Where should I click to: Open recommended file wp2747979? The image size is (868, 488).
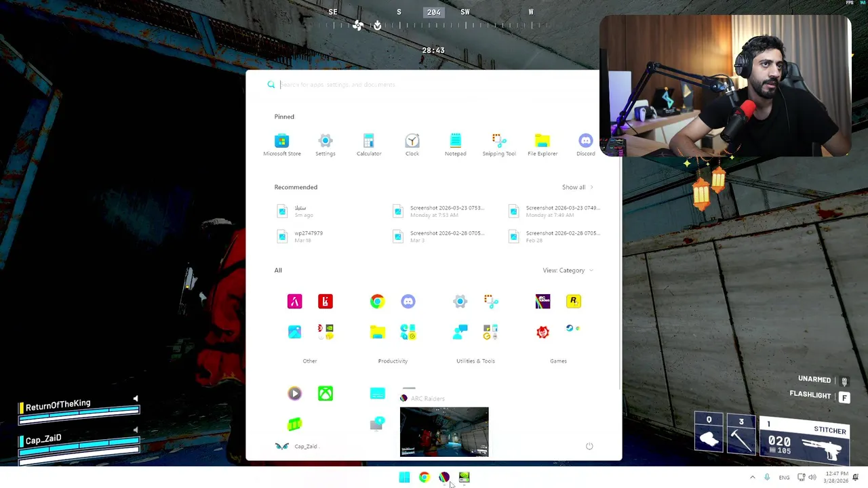[300, 236]
